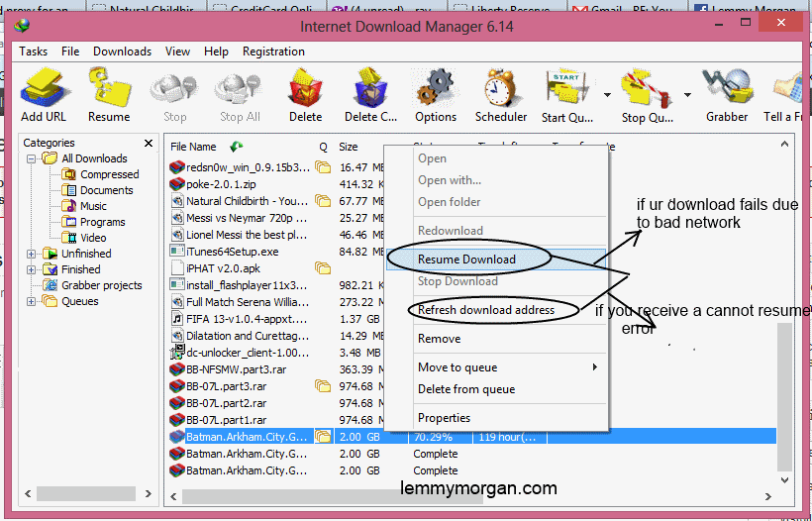Open the Grabber tool icon
The height and width of the screenshot is (521, 812).
point(727,95)
